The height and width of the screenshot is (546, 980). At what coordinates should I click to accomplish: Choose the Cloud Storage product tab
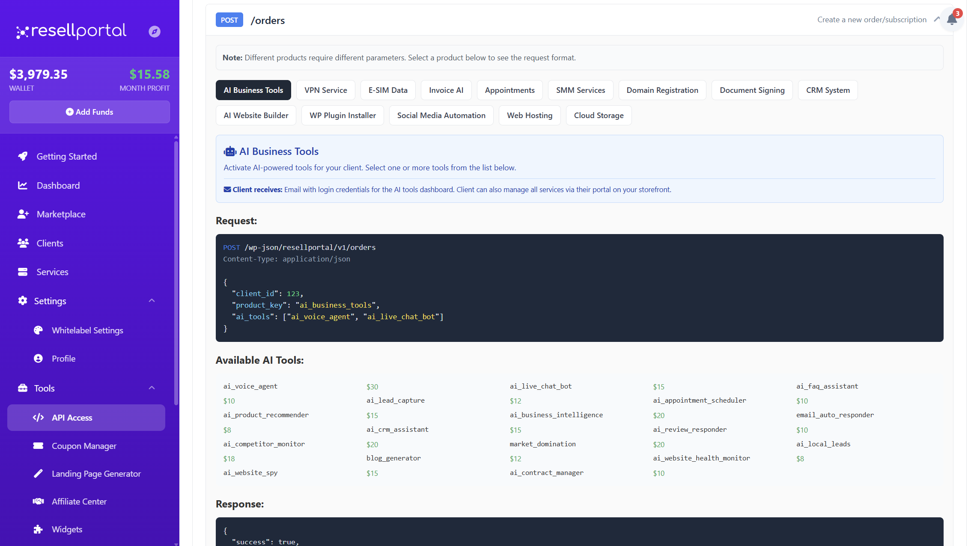[x=598, y=115]
